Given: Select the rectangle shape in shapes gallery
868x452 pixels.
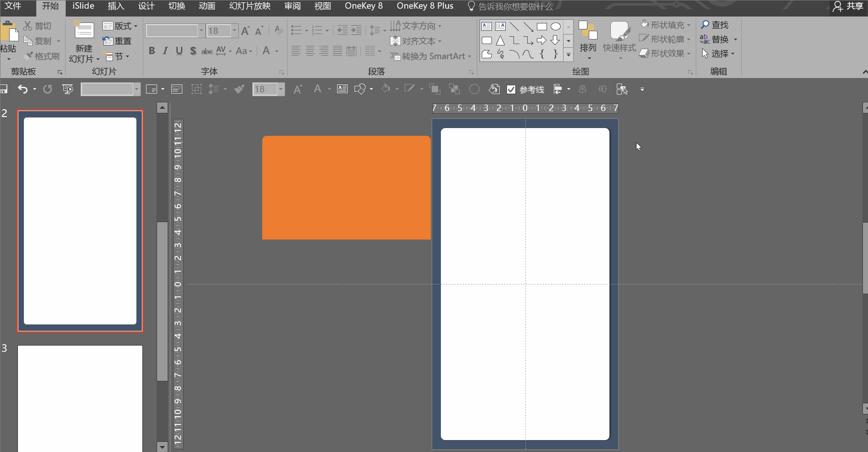Looking at the screenshot, I should pyautogui.click(x=542, y=27).
